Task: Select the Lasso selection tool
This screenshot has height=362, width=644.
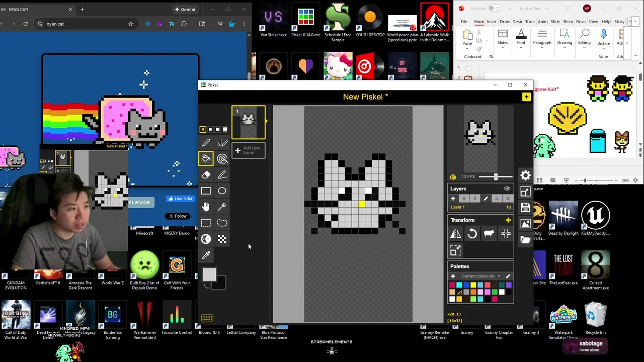Action: [x=222, y=223]
